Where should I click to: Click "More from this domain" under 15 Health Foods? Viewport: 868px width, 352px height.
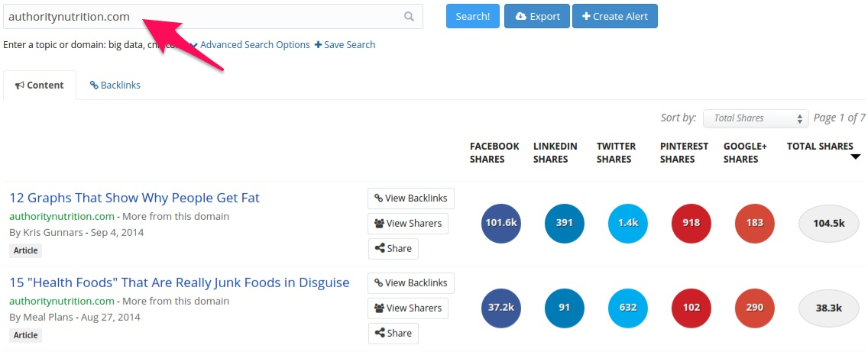(x=176, y=302)
